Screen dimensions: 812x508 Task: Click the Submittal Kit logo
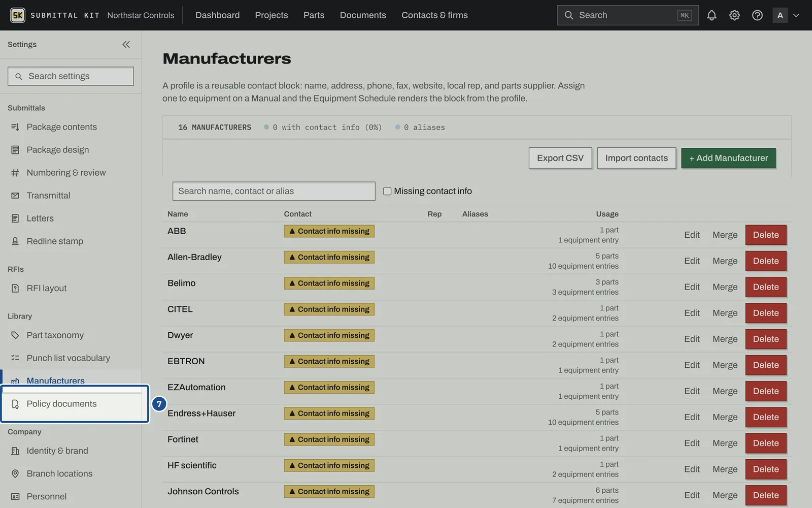pyautogui.click(x=18, y=15)
